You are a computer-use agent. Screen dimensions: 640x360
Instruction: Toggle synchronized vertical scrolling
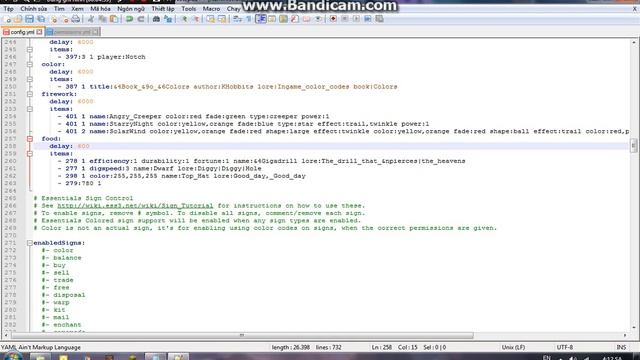click(211, 19)
